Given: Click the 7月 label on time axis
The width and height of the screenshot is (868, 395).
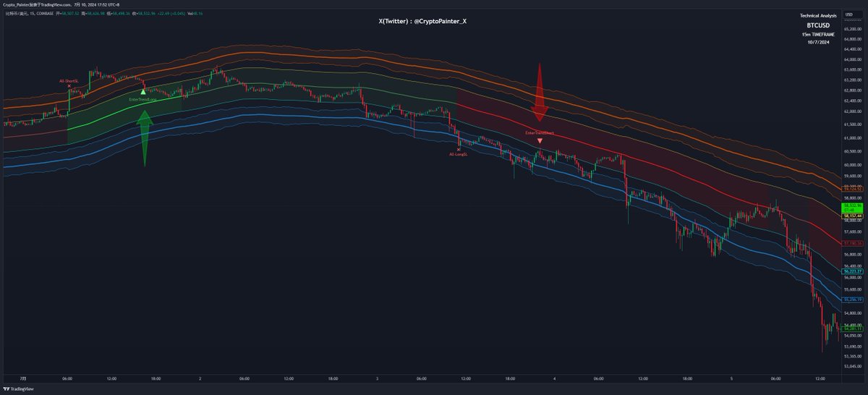Looking at the screenshot, I should click(x=22, y=378).
